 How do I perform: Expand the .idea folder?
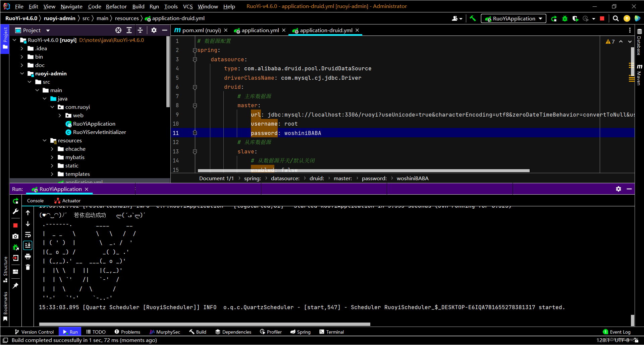(x=22, y=48)
